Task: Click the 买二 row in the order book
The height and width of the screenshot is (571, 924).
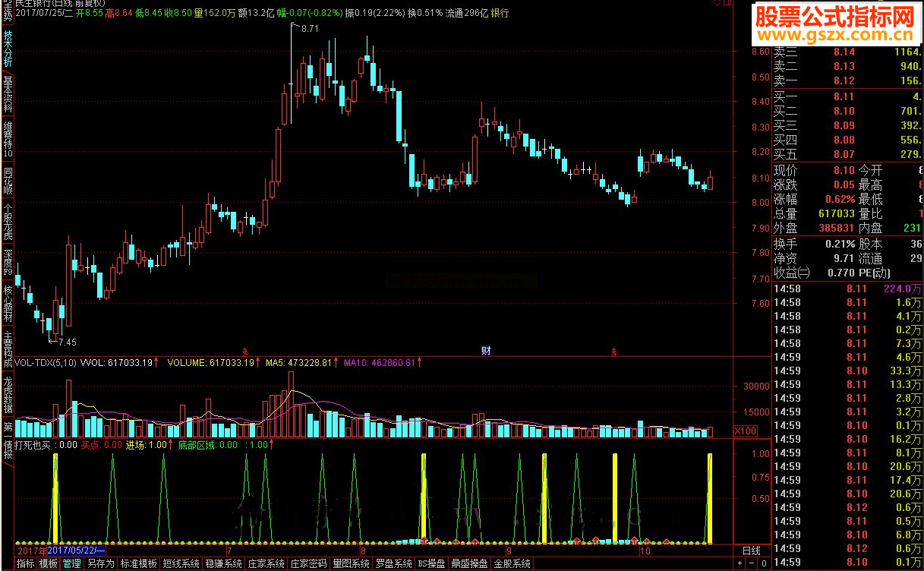Action: (x=847, y=111)
